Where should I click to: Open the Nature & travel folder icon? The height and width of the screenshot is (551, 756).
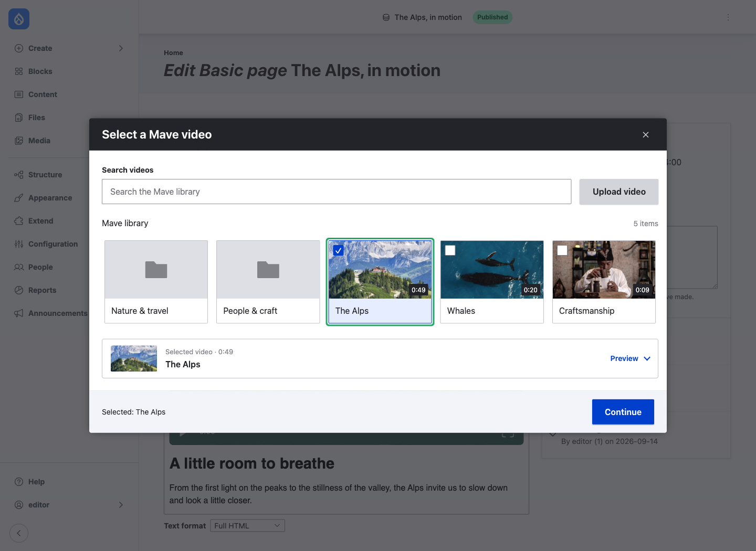pos(156,270)
